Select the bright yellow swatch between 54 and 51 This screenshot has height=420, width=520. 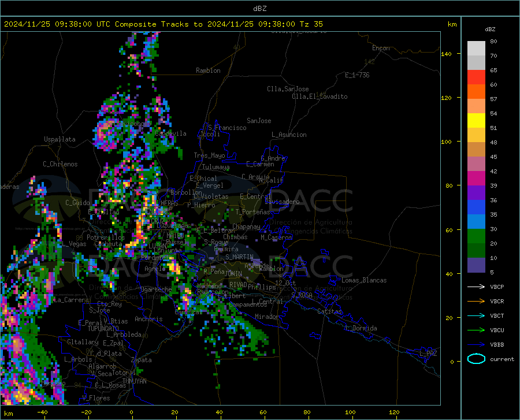coord(476,120)
